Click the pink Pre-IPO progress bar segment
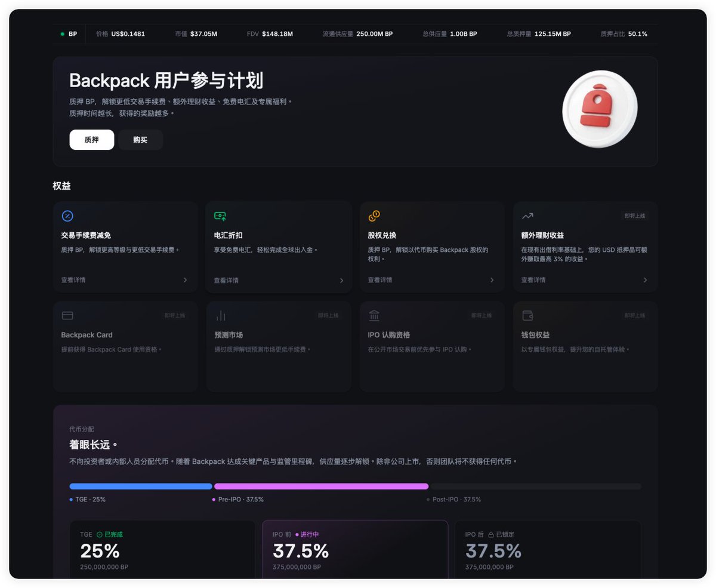Image resolution: width=716 pixels, height=588 pixels. [x=321, y=487]
